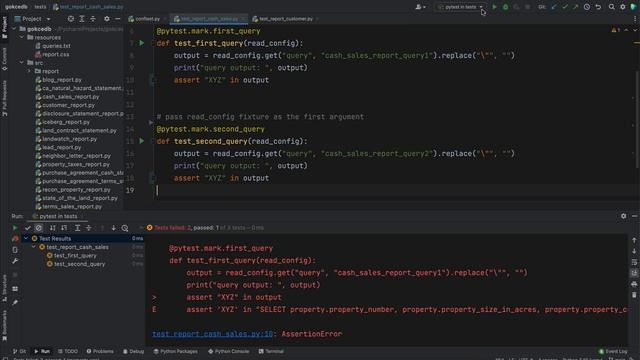
Task: Toggle show ignored tests filter
Action: point(39,228)
